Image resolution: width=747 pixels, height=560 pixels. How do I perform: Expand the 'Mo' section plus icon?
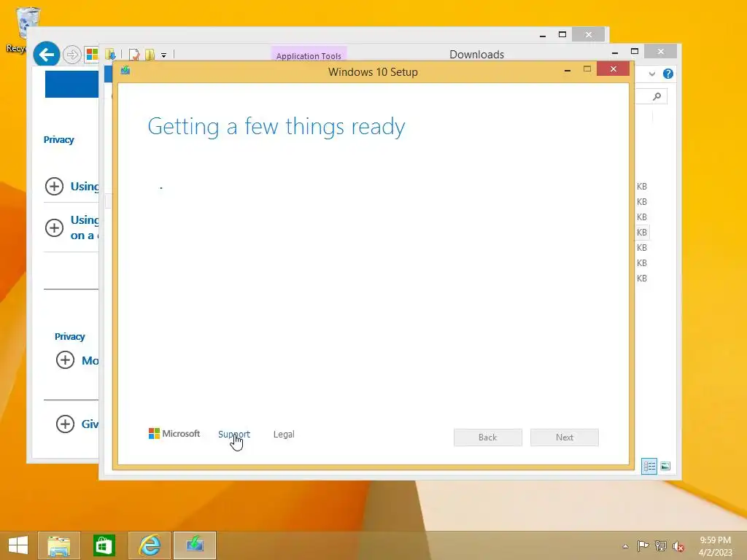(x=65, y=360)
